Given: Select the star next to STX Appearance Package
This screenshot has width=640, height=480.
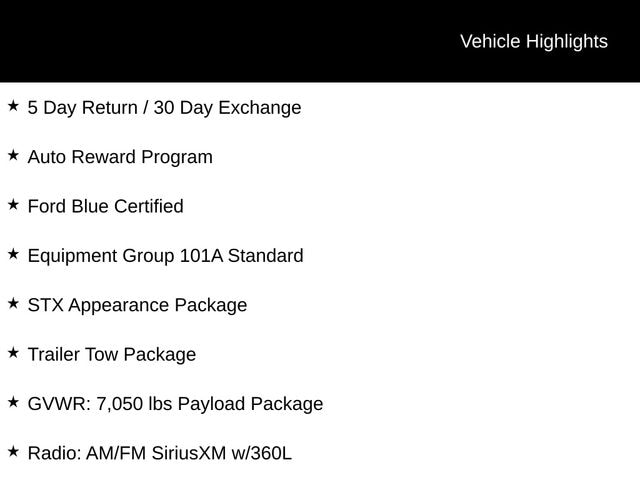Looking at the screenshot, I should [13, 304].
